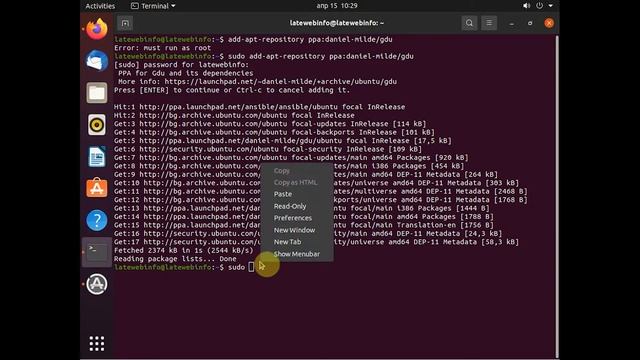Launch Thunderbird Mail from the dock
This screenshot has height=360, width=640.
coord(97,61)
